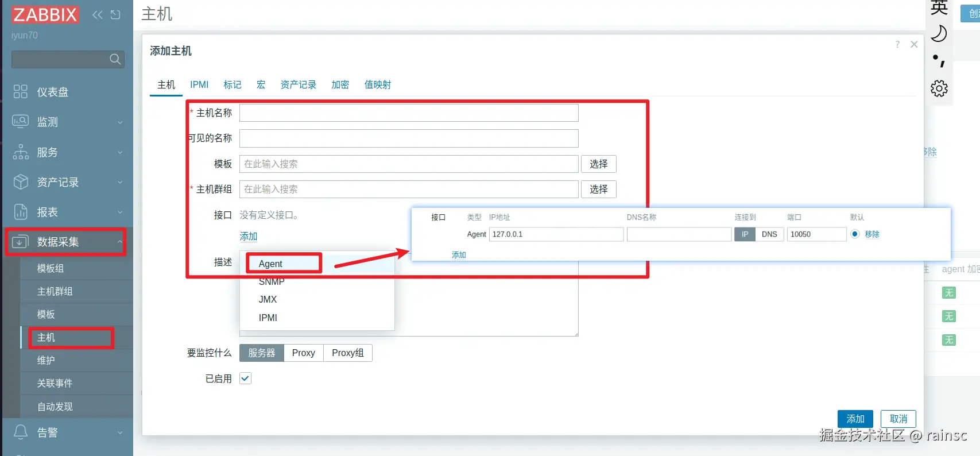Open the 主机 tab in dialog
The width and height of the screenshot is (980, 456).
coord(166,84)
